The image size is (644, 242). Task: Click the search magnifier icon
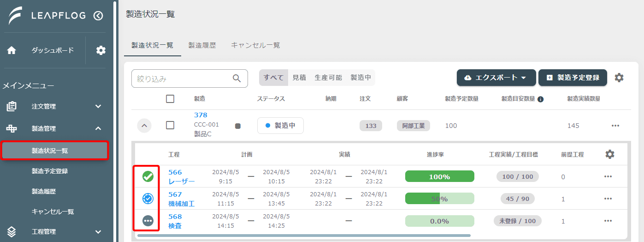[237, 79]
